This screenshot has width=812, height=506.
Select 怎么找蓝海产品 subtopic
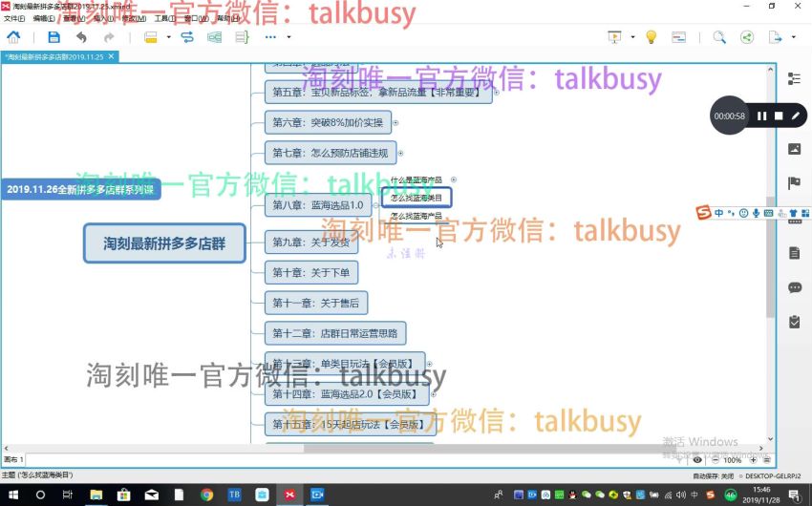point(417,216)
